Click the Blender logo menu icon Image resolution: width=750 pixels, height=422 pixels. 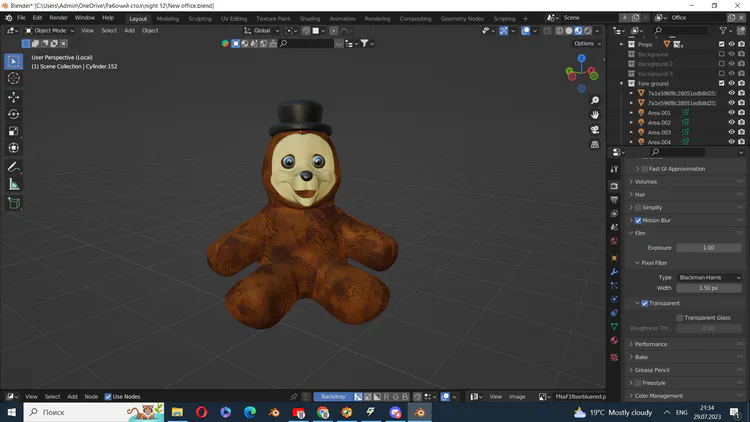[9, 18]
